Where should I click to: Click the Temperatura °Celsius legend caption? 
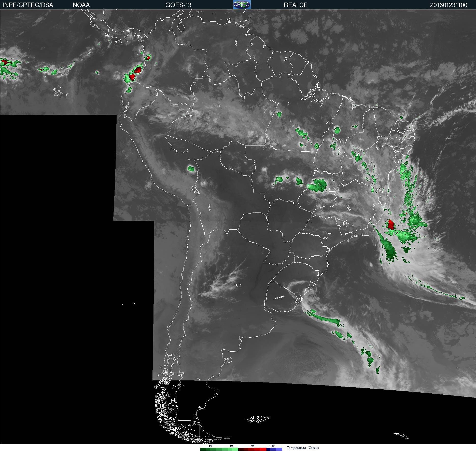[303, 448]
